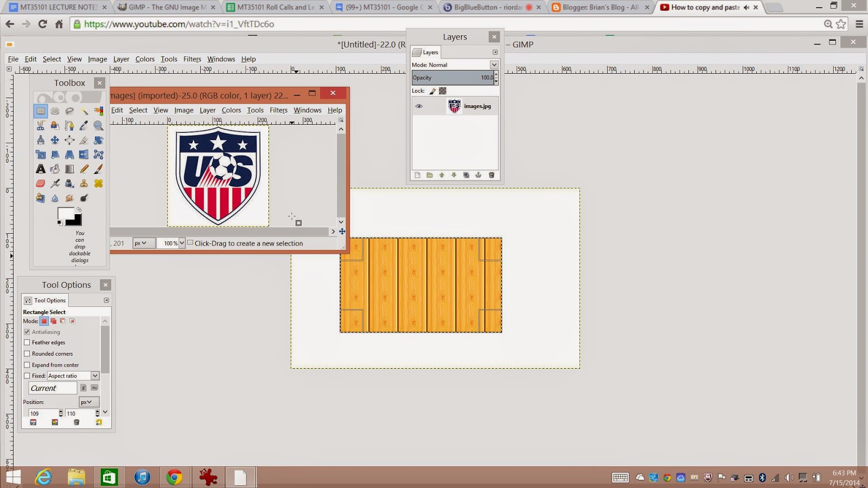Click the foreground color swatch
The width and height of the screenshot is (868, 488).
(x=65, y=214)
